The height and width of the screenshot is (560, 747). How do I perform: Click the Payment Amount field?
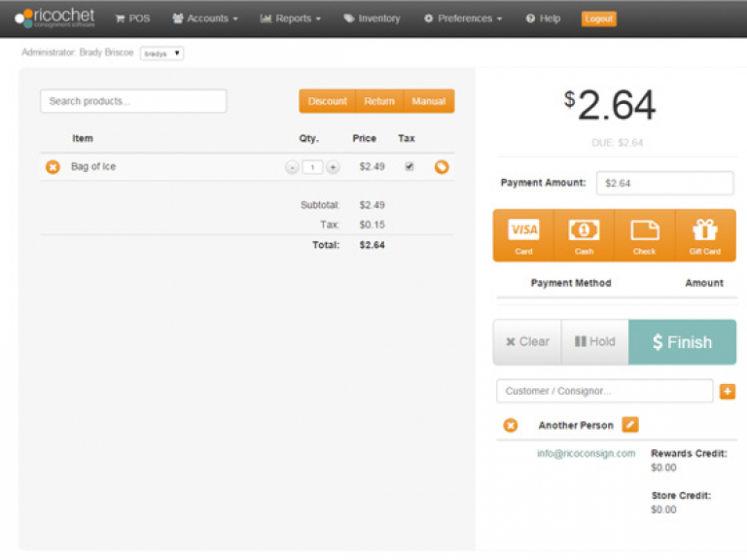point(664,183)
